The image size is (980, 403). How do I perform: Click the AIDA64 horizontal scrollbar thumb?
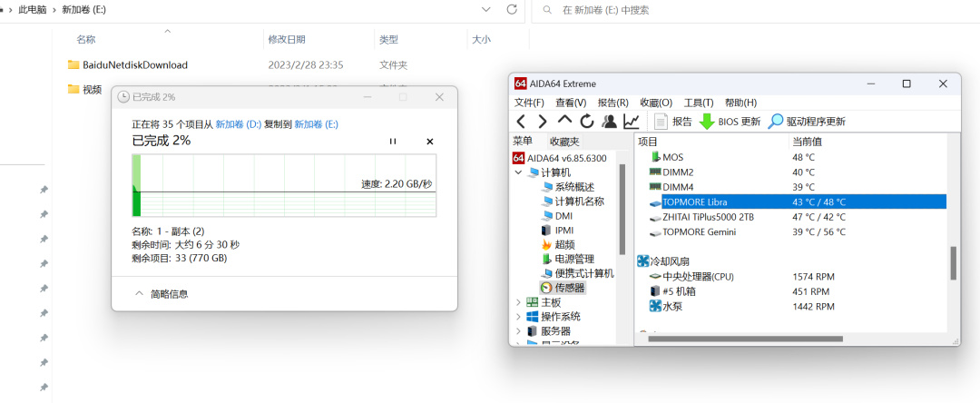click(746, 339)
